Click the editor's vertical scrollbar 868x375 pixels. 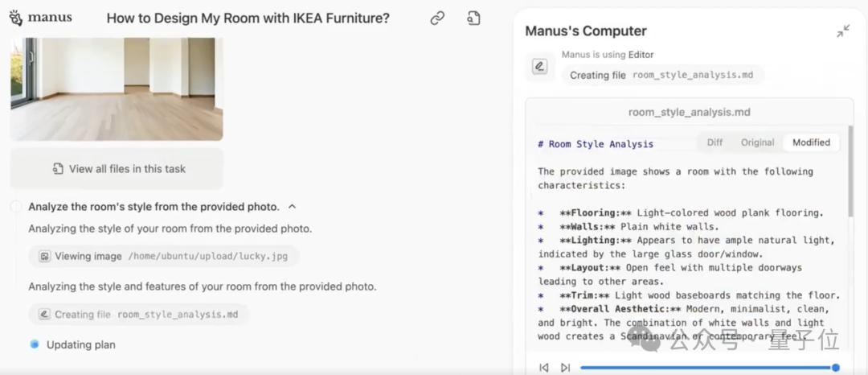[850, 169]
